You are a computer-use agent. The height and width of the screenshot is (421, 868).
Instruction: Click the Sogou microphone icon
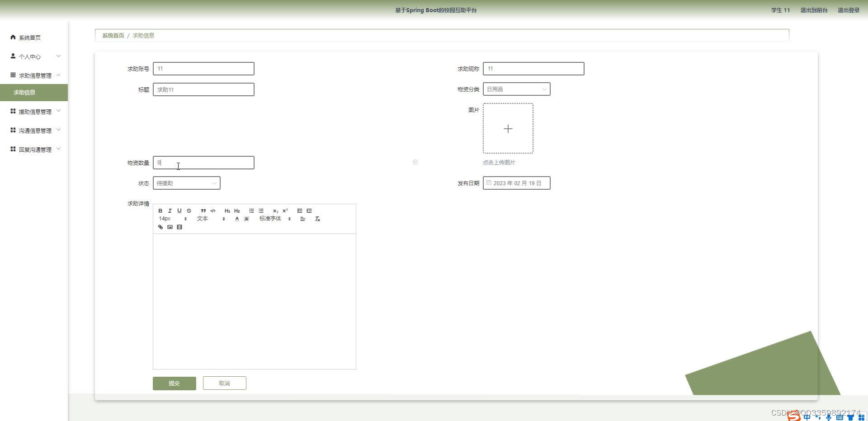[828, 417]
